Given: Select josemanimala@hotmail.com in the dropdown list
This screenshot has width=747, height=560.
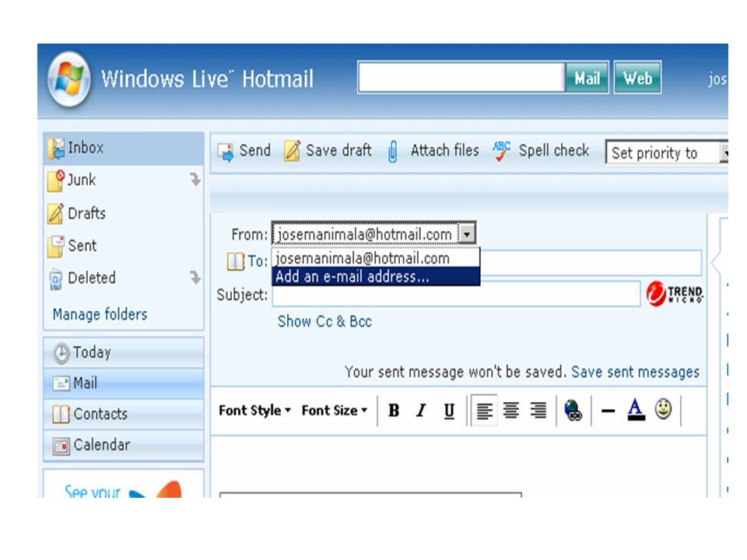Looking at the screenshot, I should [x=375, y=258].
